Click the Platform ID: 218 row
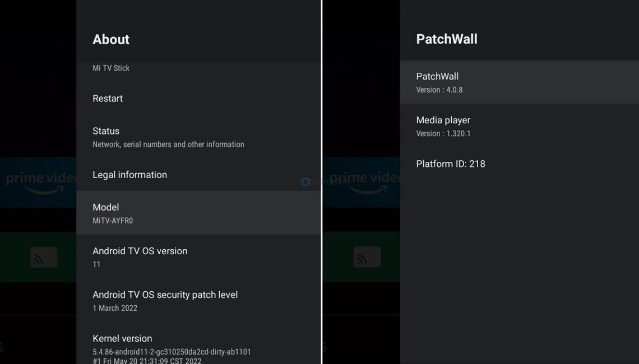The image size is (639, 364). tap(451, 164)
